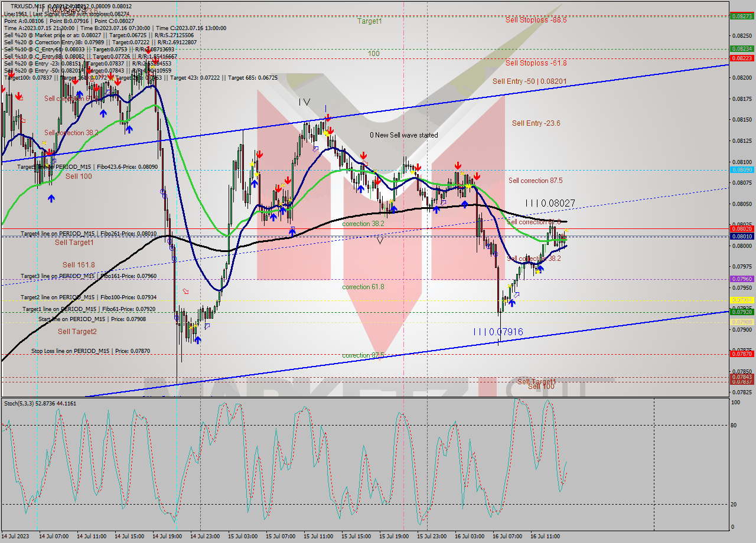Click the '14 Jul 2023' time axis label
The width and height of the screenshot is (756, 543).
15,537
